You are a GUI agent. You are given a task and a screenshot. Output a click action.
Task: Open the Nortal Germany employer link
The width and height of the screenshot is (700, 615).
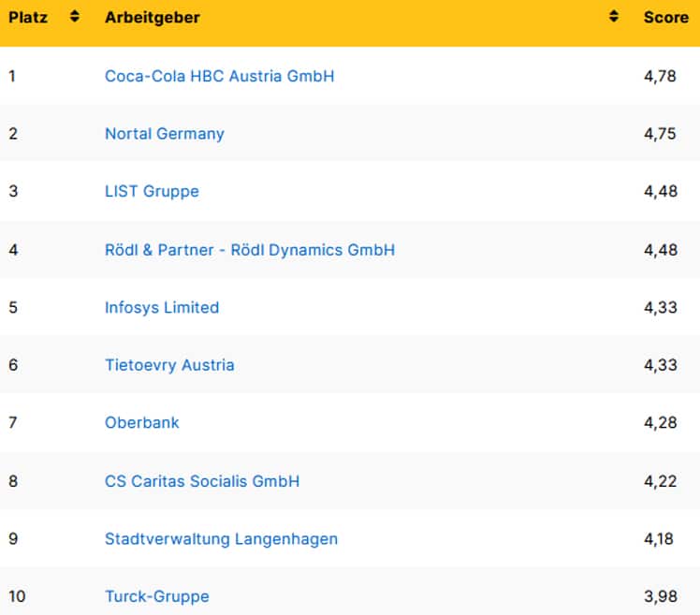coord(165,134)
